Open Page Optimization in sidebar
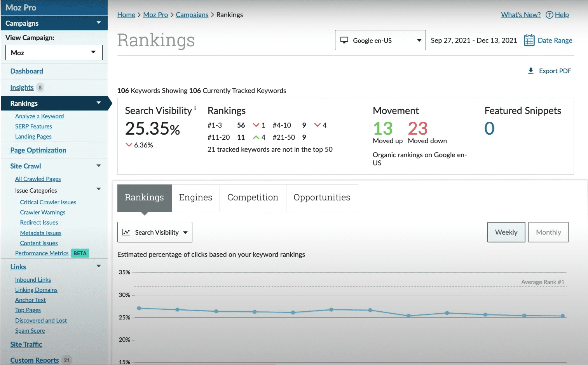This screenshot has width=588, height=365. pos(38,150)
